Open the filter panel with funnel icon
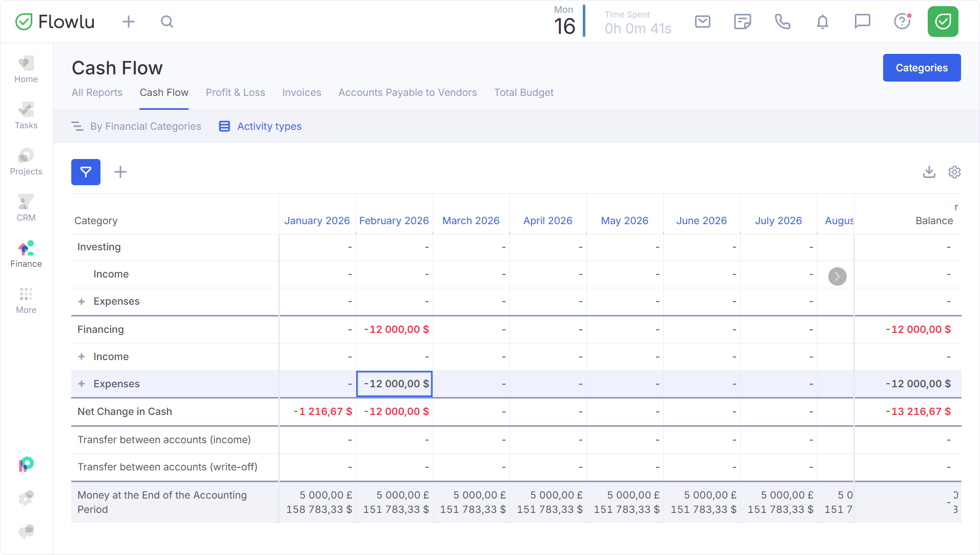Screen dimensions: 980x555 [x=86, y=172]
